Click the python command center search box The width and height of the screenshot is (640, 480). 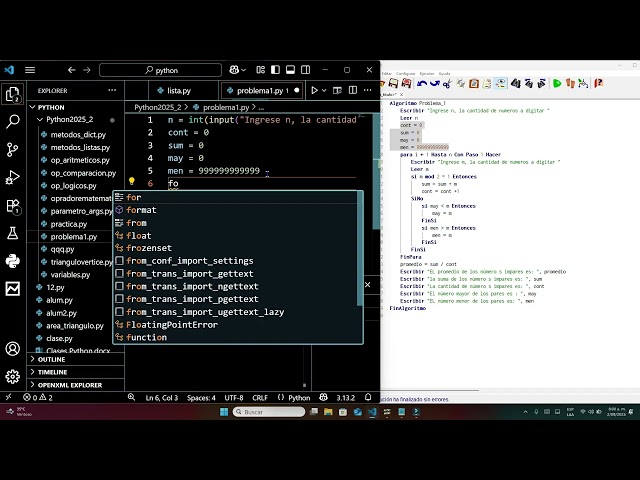point(160,70)
